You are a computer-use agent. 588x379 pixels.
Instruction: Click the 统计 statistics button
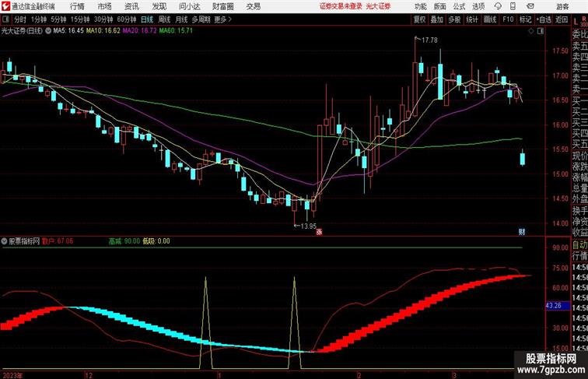tap(472, 19)
